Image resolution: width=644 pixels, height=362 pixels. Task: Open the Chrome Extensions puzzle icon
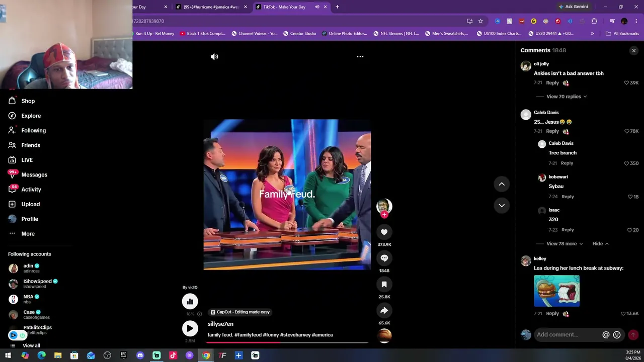pos(594,21)
